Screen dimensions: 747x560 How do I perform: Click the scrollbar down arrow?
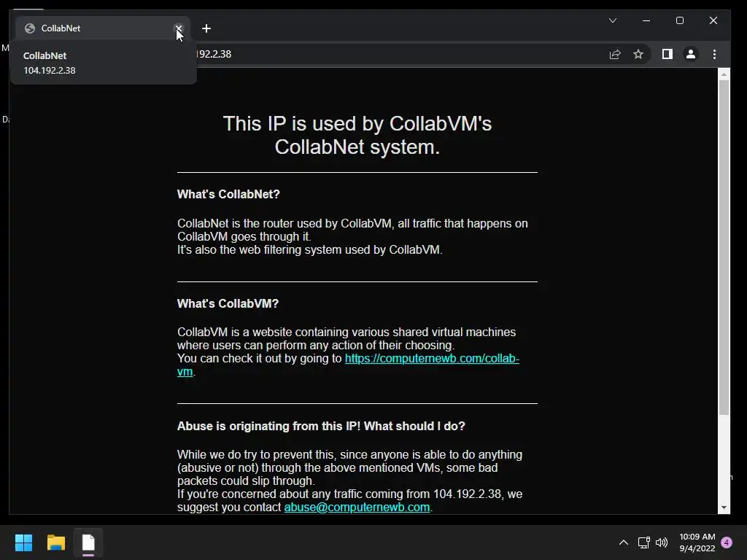[724, 507]
